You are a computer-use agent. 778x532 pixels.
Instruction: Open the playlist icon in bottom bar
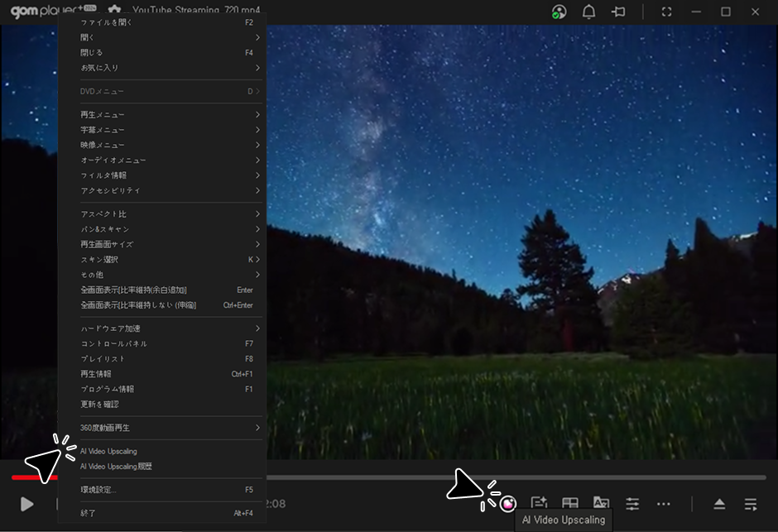coord(751,504)
